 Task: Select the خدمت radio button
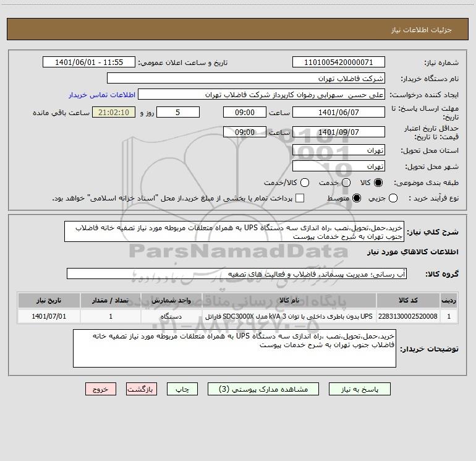[346, 183]
